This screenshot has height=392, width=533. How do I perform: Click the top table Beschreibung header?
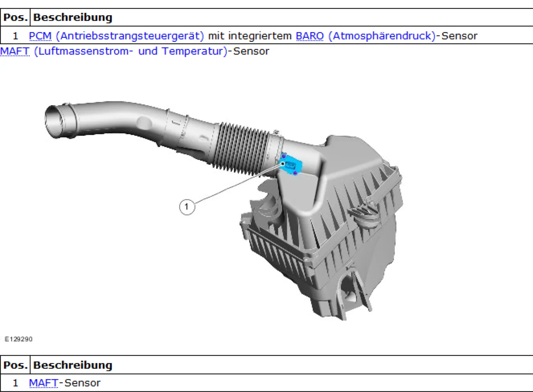point(73,17)
